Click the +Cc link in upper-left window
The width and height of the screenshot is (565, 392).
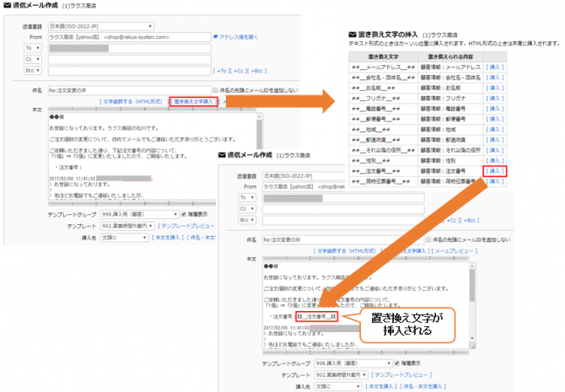[x=239, y=71]
